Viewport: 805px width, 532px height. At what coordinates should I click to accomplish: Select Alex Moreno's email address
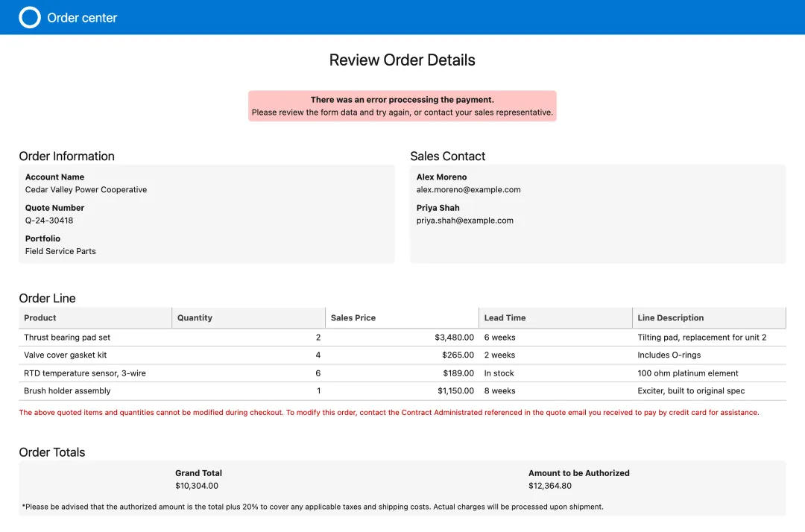(x=468, y=190)
